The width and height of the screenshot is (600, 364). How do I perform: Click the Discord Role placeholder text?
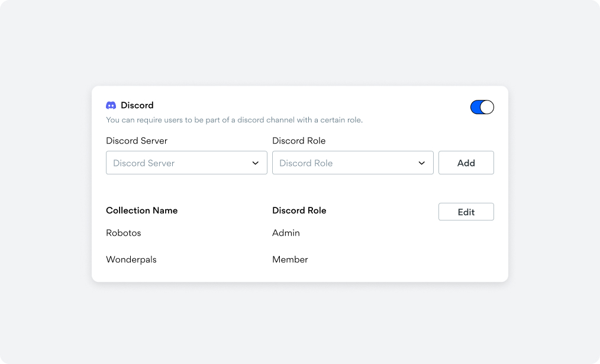pos(306,163)
